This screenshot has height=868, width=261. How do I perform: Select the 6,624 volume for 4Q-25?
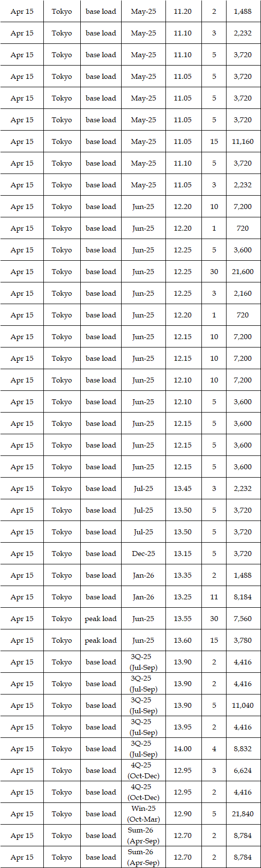(243, 770)
